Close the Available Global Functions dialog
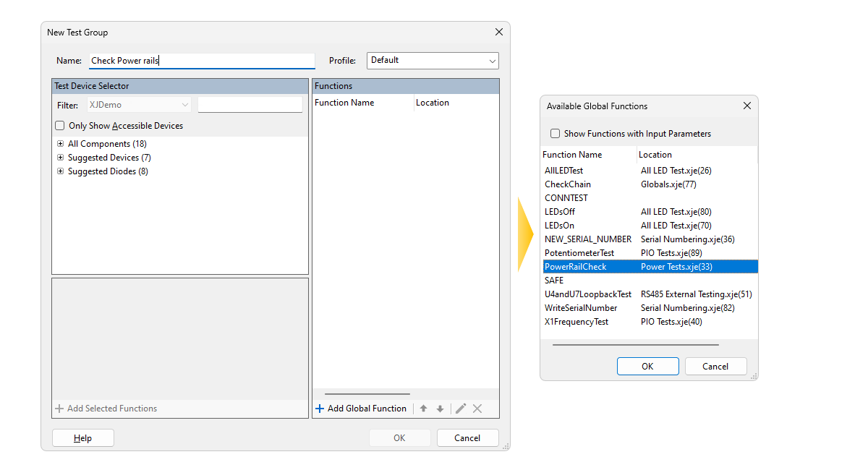The width and height of the screenshot is (868, 470). coord(747,106)
